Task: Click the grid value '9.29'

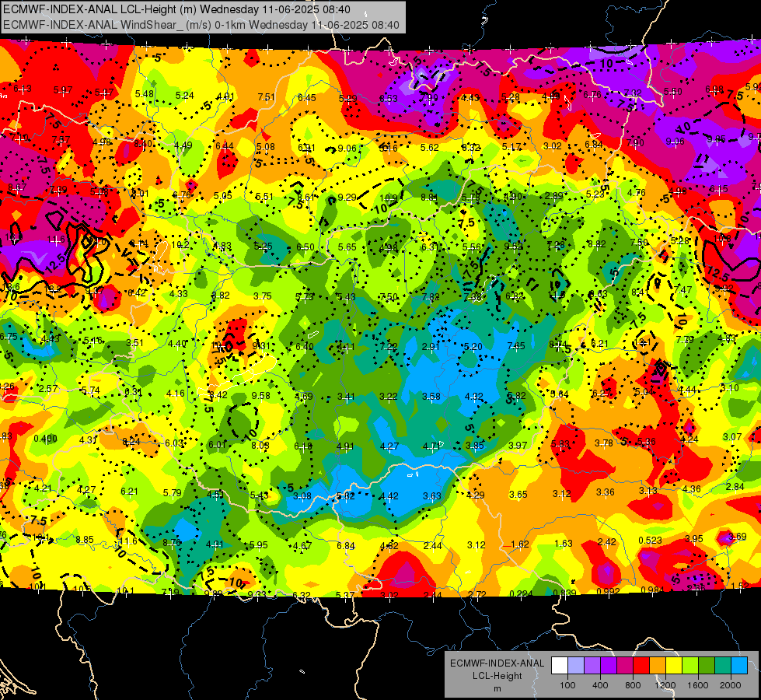Action: pos(347,197)
